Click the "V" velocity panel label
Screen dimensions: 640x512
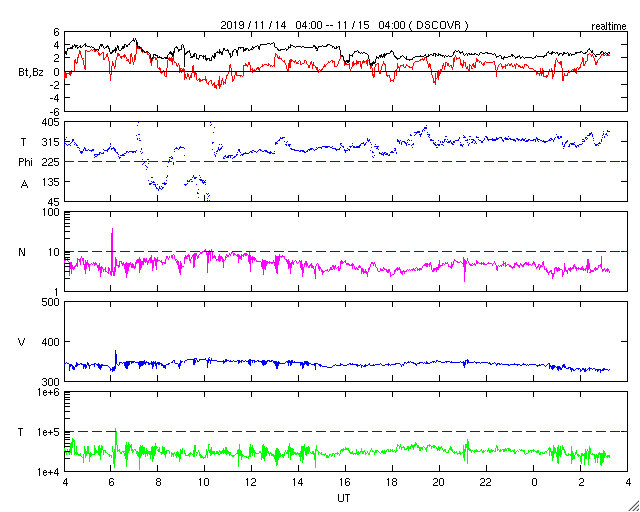coord(22,342)
